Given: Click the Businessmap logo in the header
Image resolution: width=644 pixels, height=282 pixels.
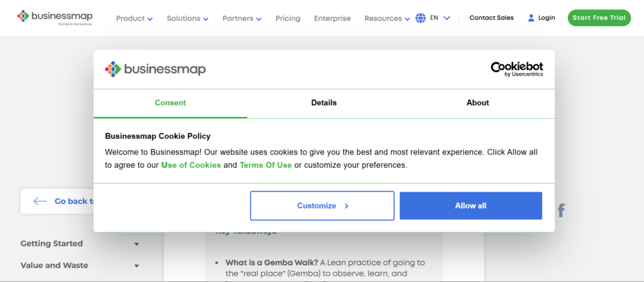Looking at the screenshot, I should (53, 17).
